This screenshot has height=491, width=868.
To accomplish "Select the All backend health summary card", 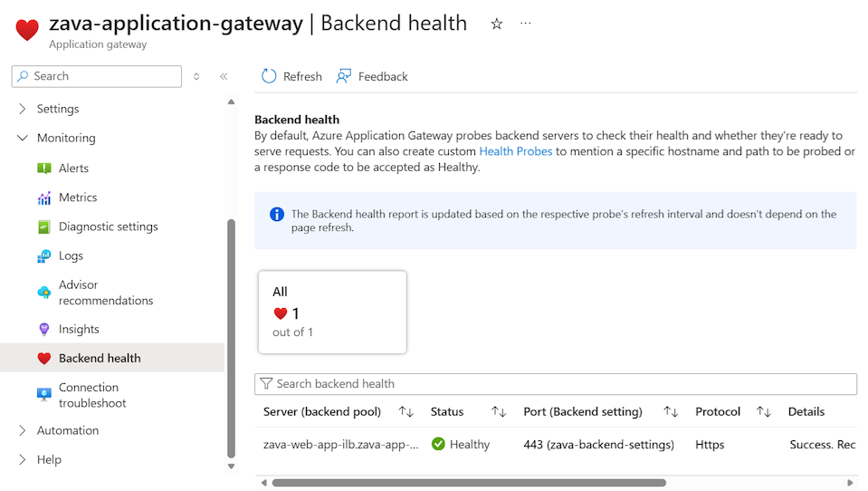I will tap(332, 312).
